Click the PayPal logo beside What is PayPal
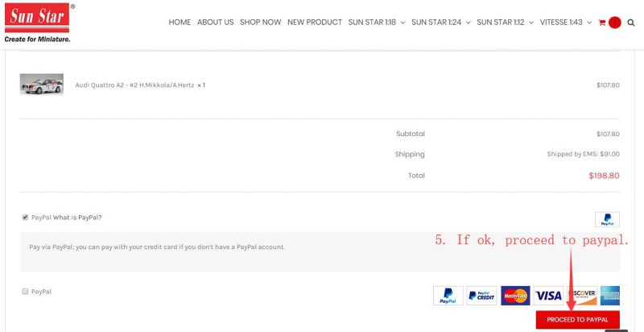Viewport: 644px width, 332px height. point(607,219)
